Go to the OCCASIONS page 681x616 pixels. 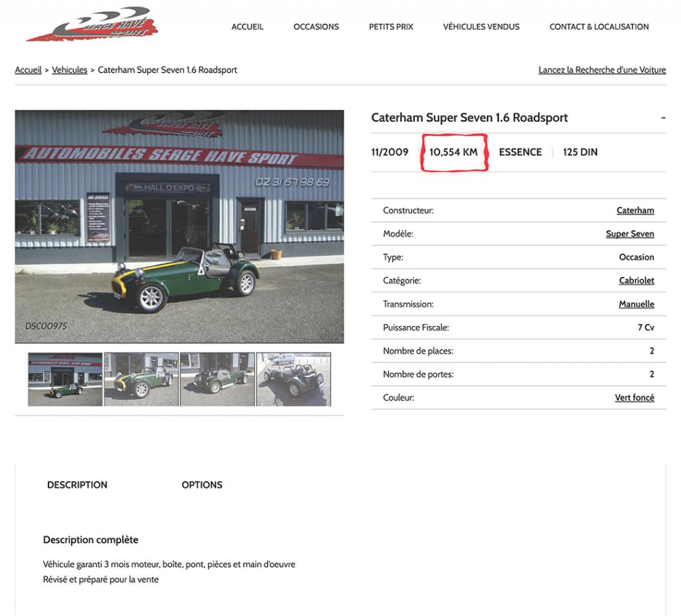(x=316, y=27)
